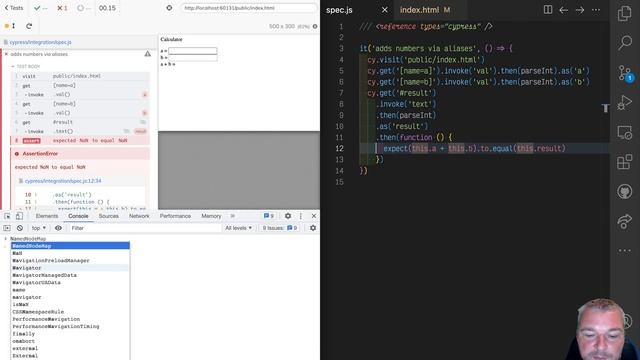Activate the DevTools inspect element picker
Image resolution: width=640 pixels, height=360 pixels.
[7, 216]
